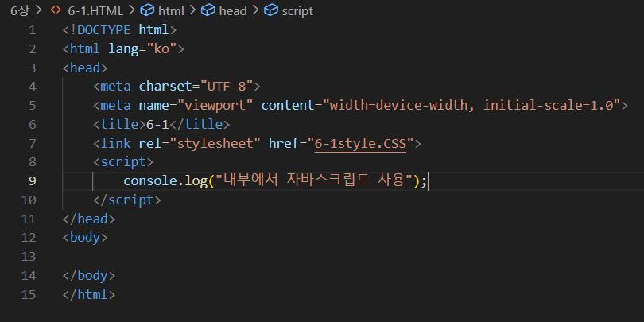The image size is (644, 322).
Task: Click the cube icon before script breadcrumb
Action: [270, 10]
